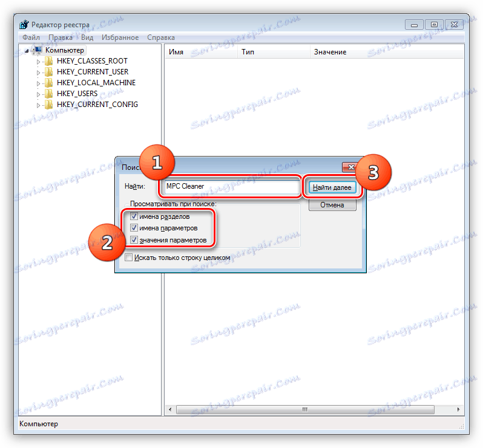
Task: Click the scrollbar right arrow
Action: pyautogui.click(x=458, y=409)
